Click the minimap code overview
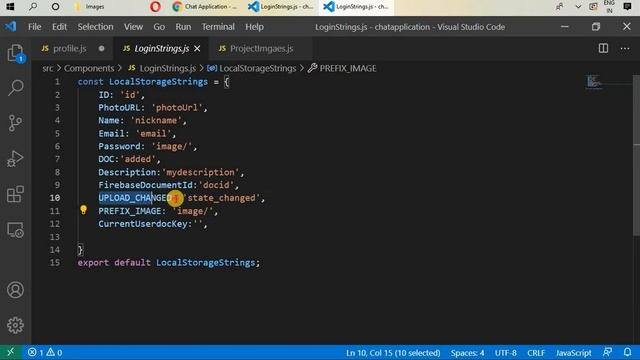The image size is (640, 360). coord(594,82)
